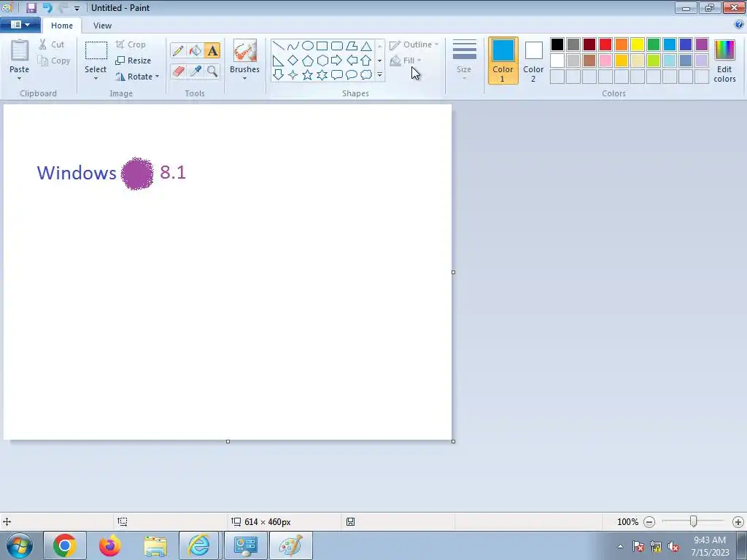Choose the Polygon shape
The image size is (747, 560).
pos(352,46)
